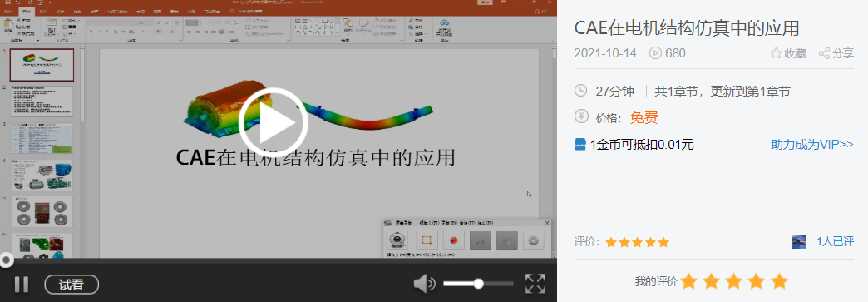Open recorder settings via the gear icon
Screen dimensions: 868x302
[535, 240]
